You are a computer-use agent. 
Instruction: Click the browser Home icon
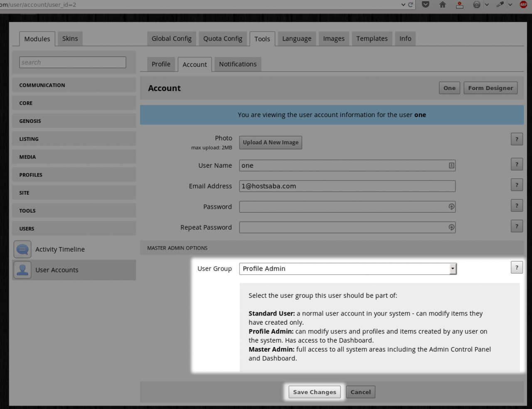[443, 5]
